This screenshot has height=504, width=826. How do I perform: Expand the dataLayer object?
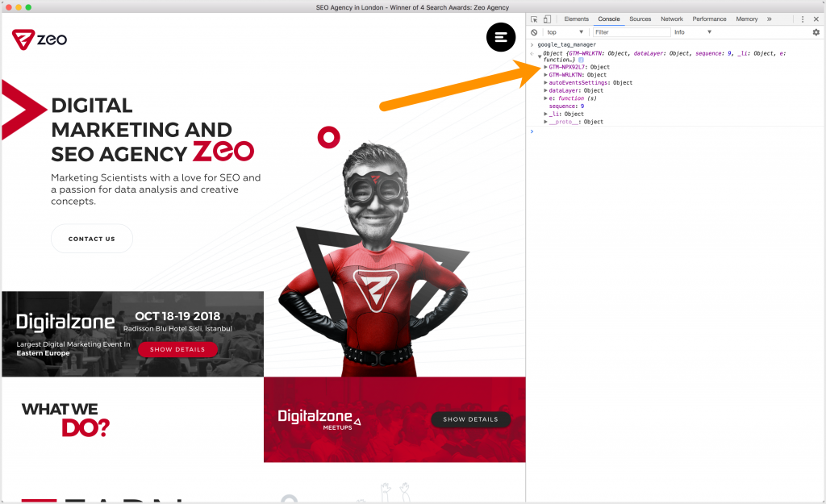tap(546, 90)
